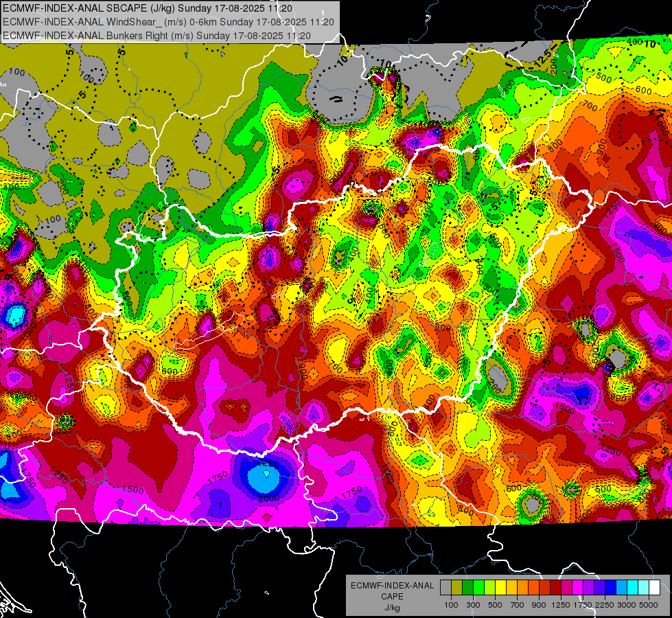Click the CAPE label in the legend

pos(392,596)
